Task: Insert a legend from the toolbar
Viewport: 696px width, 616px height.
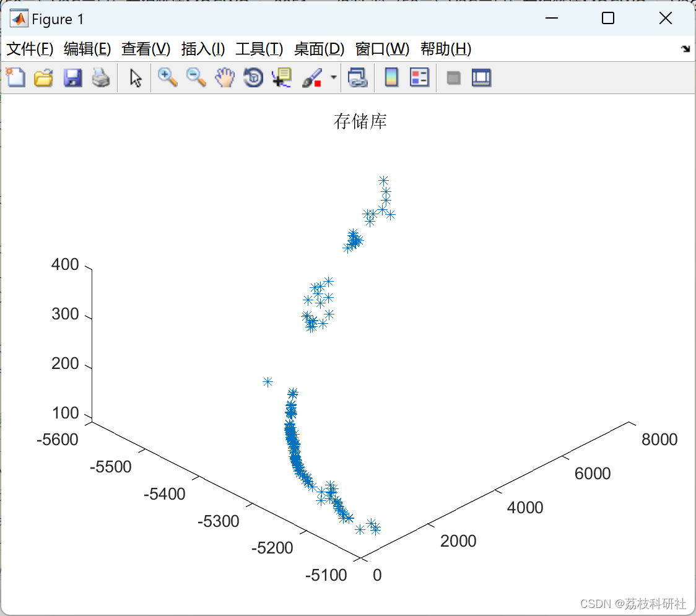Action: [419, 77]
